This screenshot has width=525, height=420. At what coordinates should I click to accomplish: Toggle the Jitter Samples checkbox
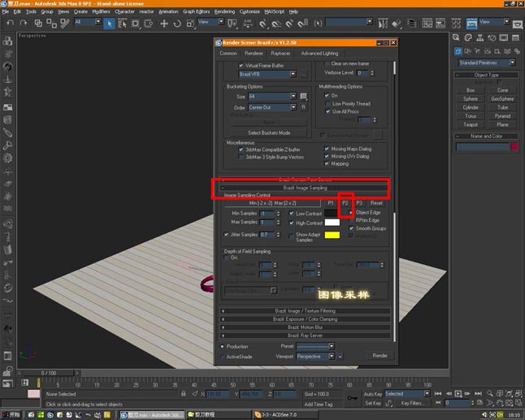click(227, 234)
